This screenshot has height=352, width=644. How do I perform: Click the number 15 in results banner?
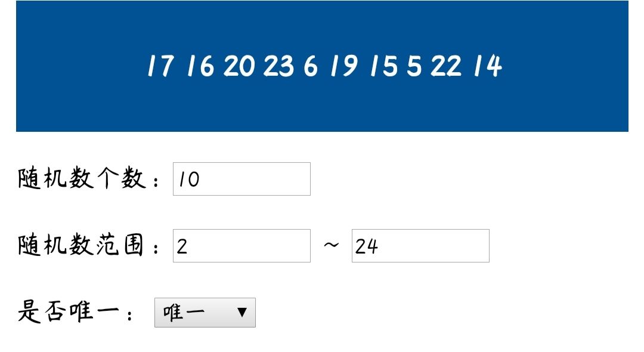tap(384, 66)
